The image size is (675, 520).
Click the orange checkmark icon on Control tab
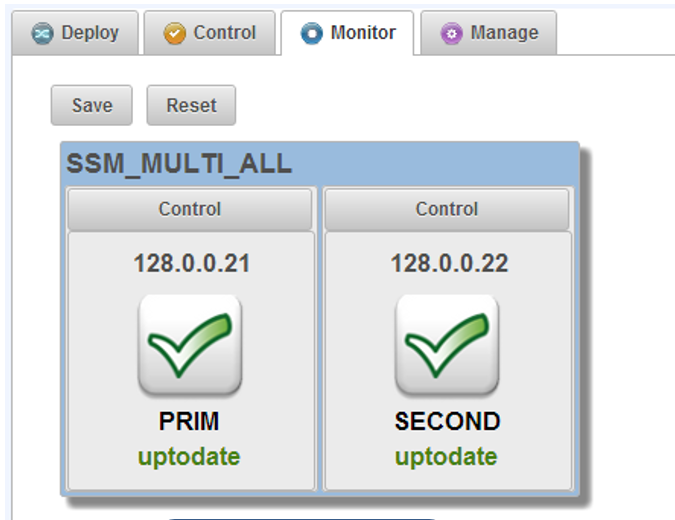175,33
